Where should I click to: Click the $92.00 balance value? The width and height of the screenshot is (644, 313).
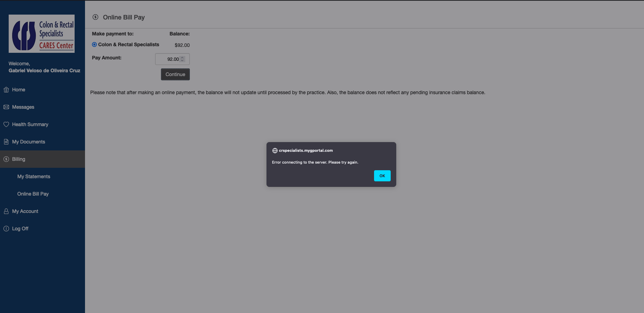182,45
